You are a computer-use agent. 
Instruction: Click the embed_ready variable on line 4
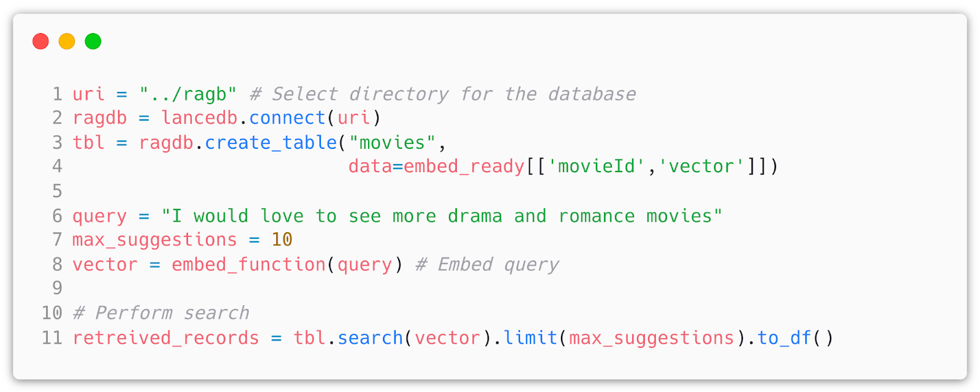tap(464, 167)
